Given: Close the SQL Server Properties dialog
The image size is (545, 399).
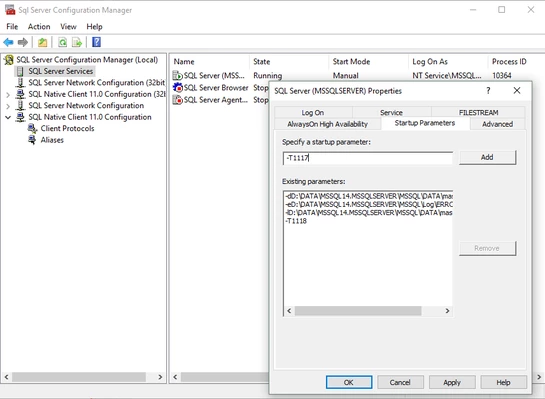Looking at the screenshot, I should [x=517, y=91].
